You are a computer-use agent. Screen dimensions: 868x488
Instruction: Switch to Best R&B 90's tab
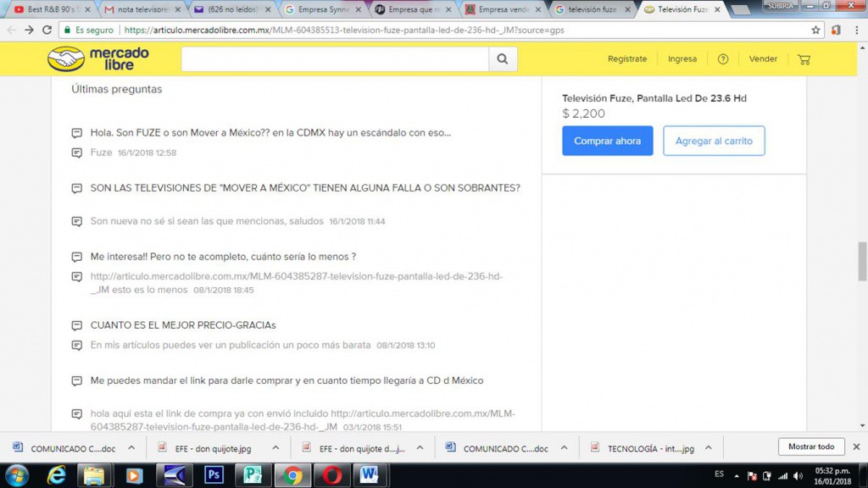point(50,9)
